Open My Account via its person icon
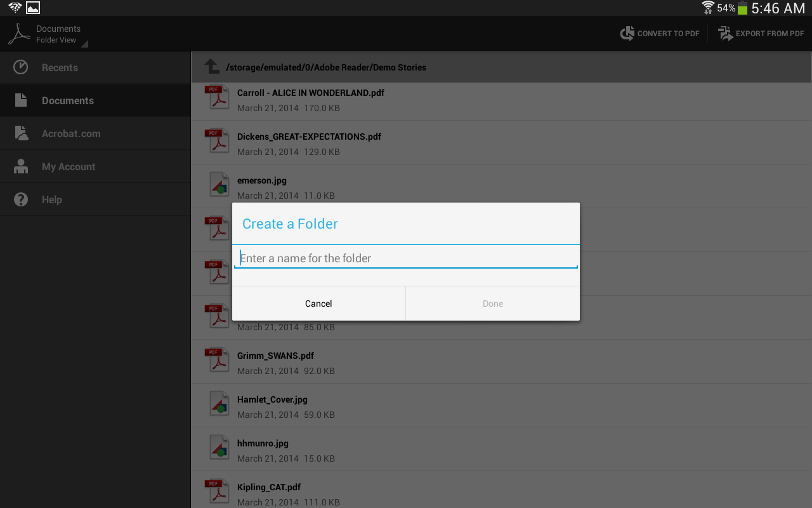 tap(21, 166)
